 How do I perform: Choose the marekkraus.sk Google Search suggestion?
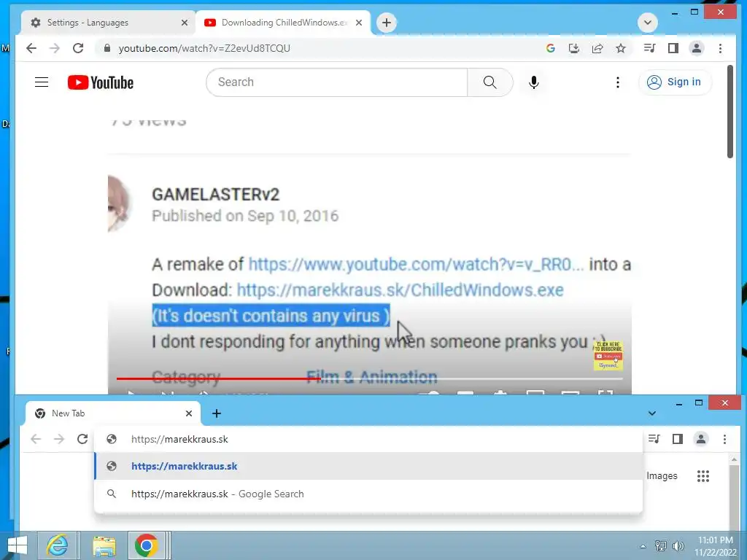pos(368,494)
